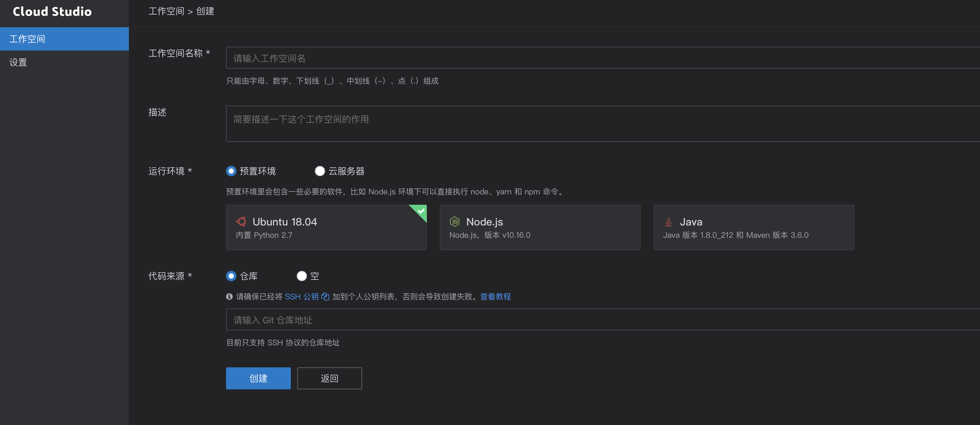Select the 空 code source radio
The width and height of the screenshot is (980, 425).
301,276
